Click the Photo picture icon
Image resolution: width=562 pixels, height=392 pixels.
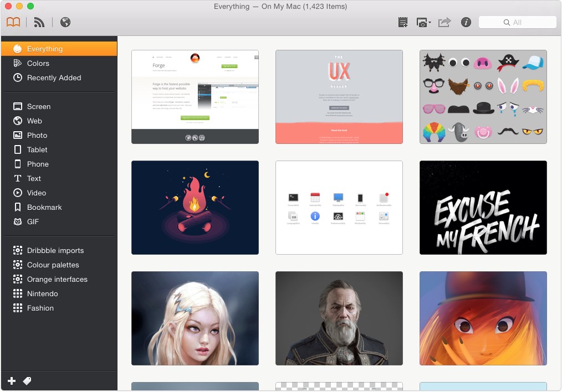(18, 135)
